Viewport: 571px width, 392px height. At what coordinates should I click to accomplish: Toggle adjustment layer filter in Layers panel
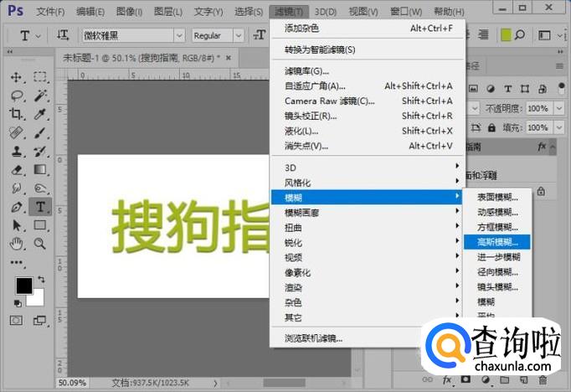(x=491, y=89)
